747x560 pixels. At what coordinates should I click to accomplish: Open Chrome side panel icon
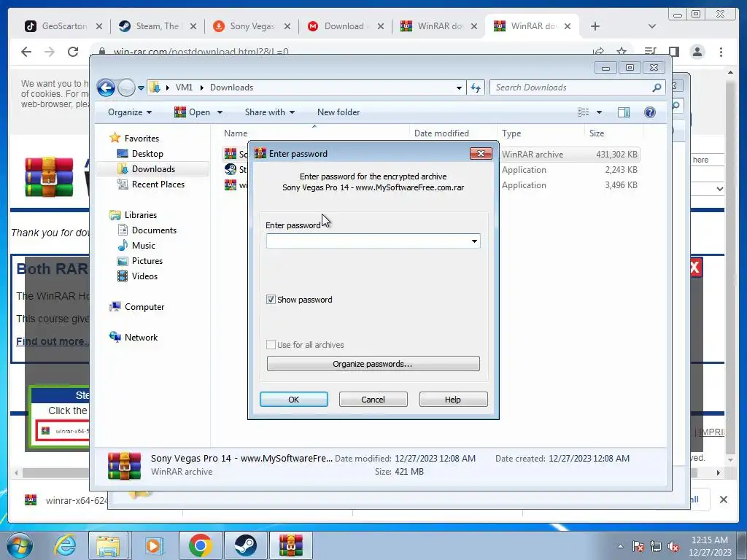673,52
